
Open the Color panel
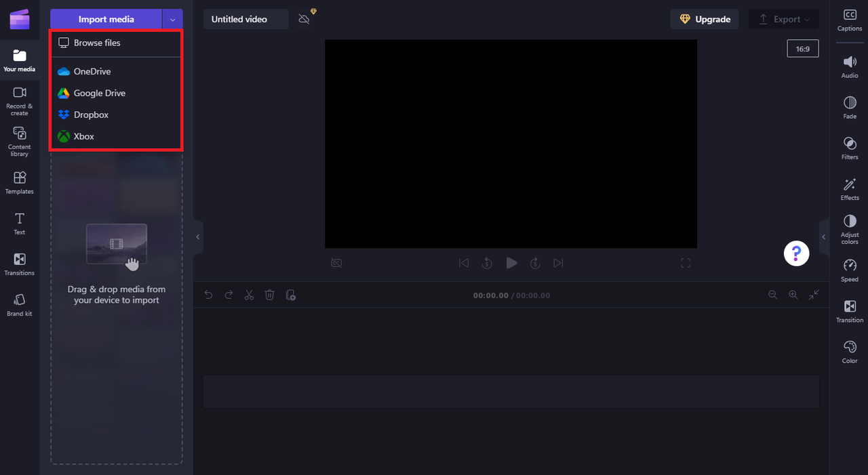pyautogui.click(x=850, y=352)
